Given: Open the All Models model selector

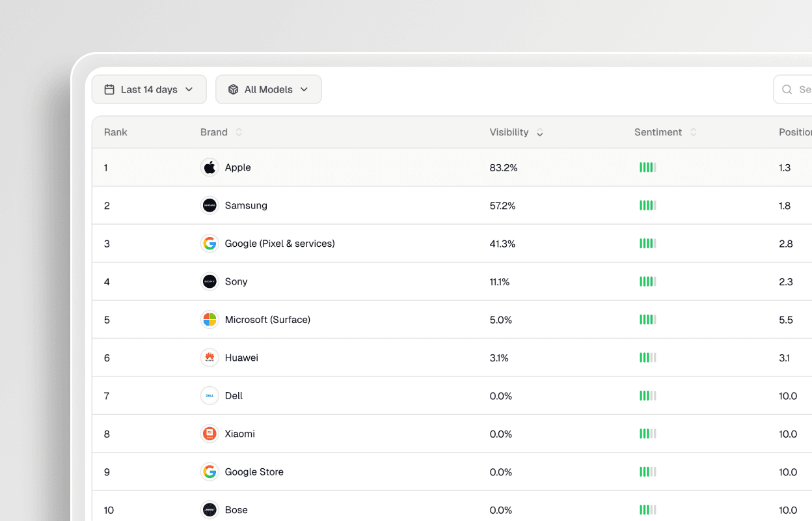Looking at the screenshot, I should pyautogui.click(x=269, y=89).
